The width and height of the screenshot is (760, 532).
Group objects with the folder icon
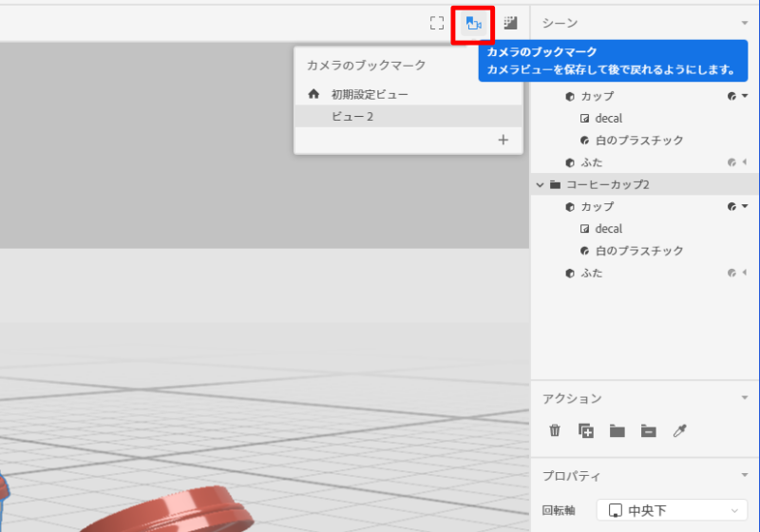tap(617, 431)
